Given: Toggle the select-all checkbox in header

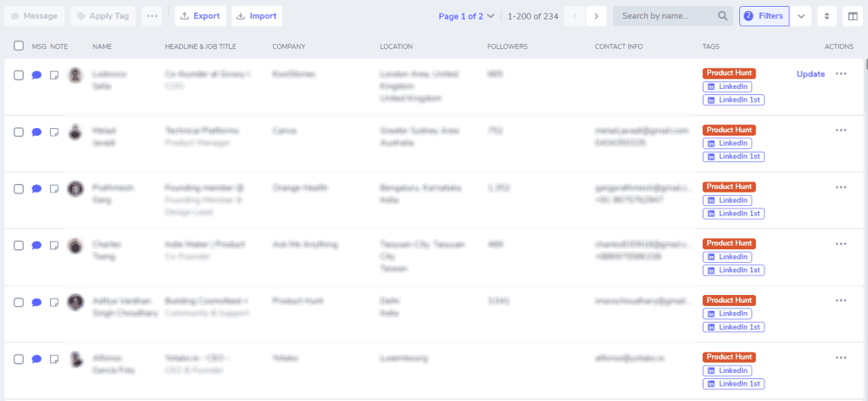Looking at the screenshot, I should pos(19,46).
